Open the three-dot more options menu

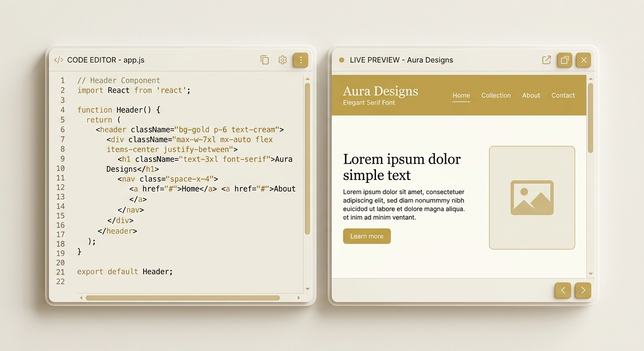pyautogui.click(x=301, y=60)
